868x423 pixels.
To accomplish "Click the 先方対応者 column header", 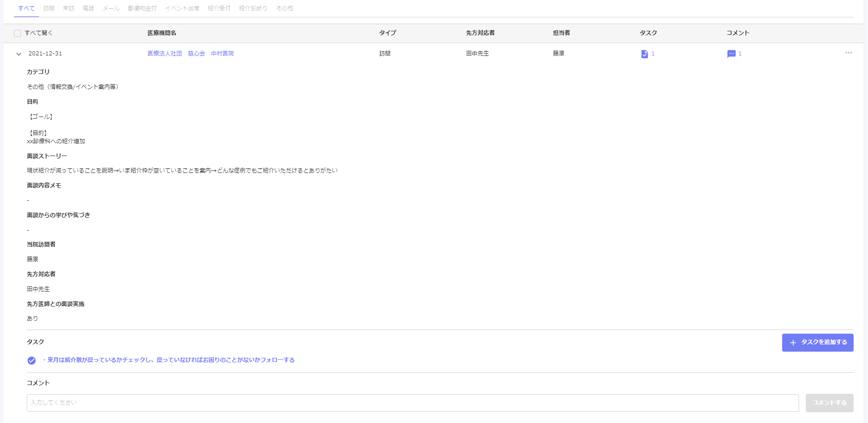I will [481, 33].
